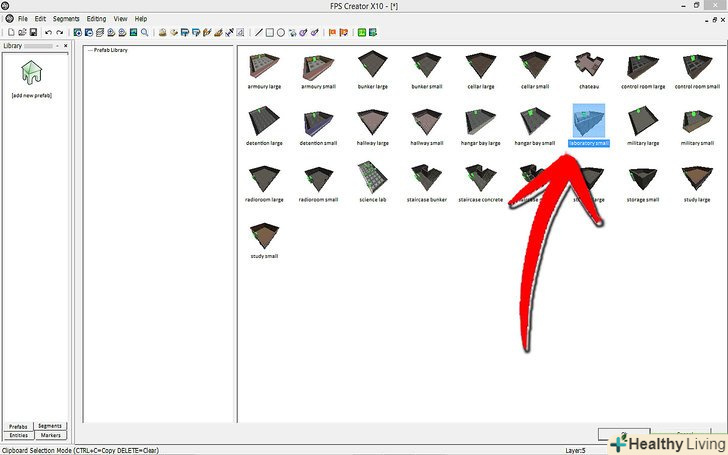
Task: Choose the detention large prefab
Action: click(264, 126)
